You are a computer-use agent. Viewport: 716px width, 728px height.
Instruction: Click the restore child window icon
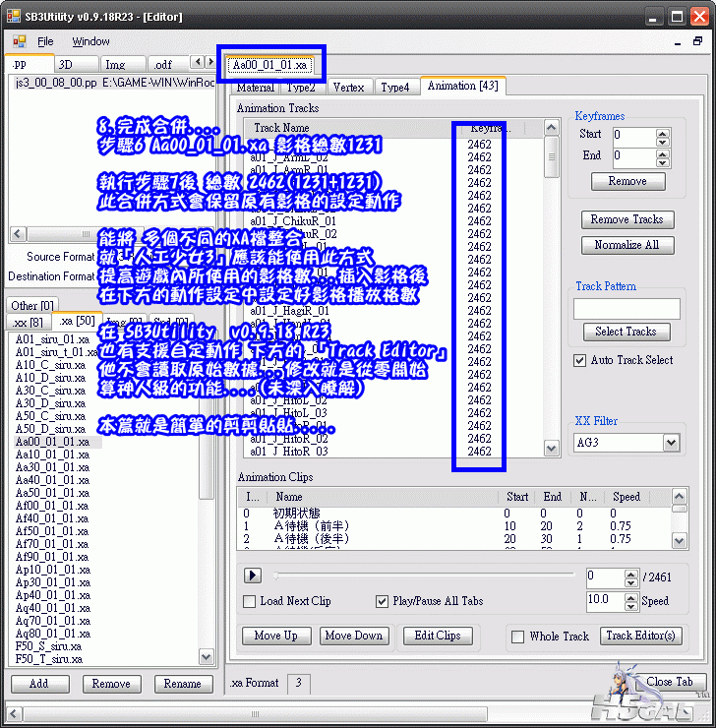coord(697,41)
